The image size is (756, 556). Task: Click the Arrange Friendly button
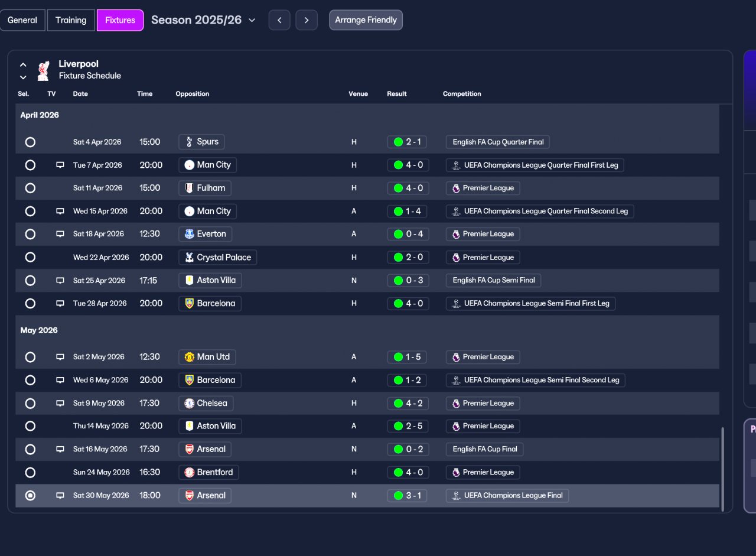click(x=366, y=20)
